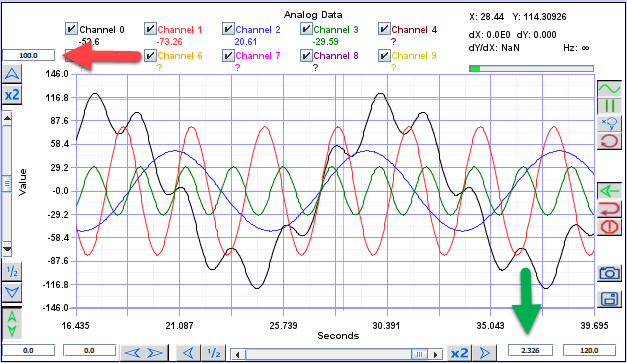Image resolution: width=627 pixels, height=363 pixels.
Task: Click the horizontal scrollbar right arrow
Action: click(435, 354)
